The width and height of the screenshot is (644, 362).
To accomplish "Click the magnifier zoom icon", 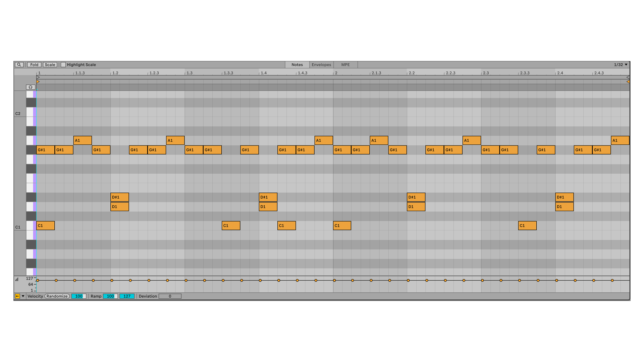I will (19, 65).
